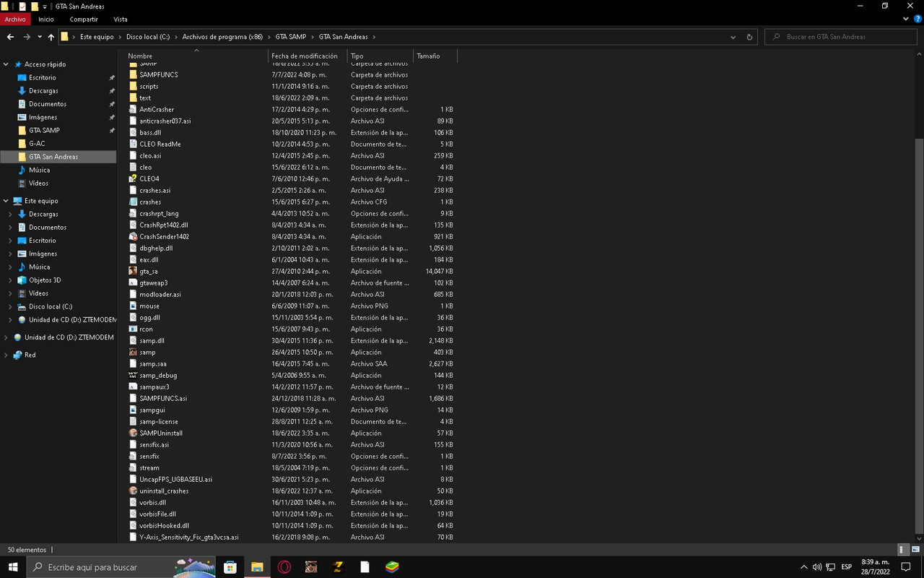Select the vorbisHooked.dll file name
Viewport: 924px width, 578px height.
[x=165, y=525]
